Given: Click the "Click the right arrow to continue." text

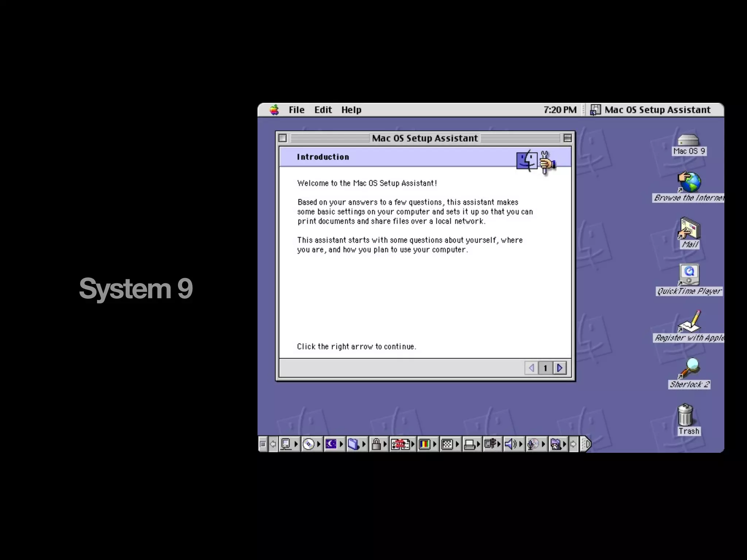Looking at the screenshot, I should [x=356, y=346].
